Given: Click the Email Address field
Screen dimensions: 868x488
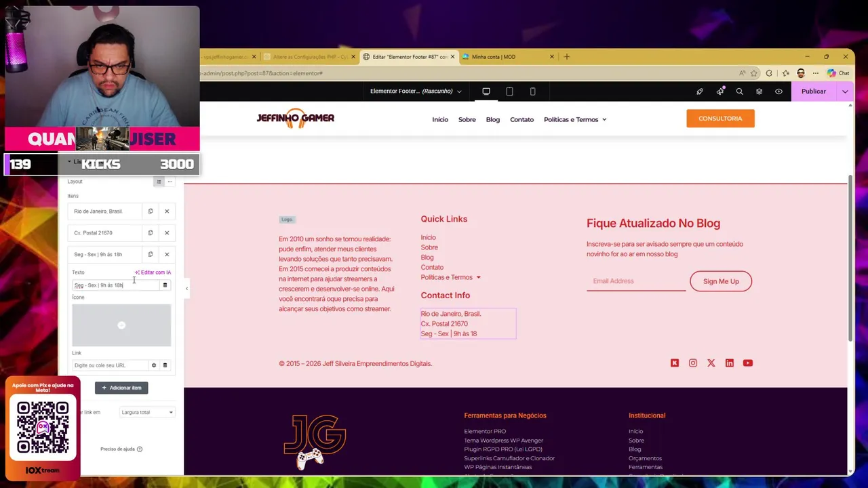Looking at the screenshot, I should pos(636,281).
